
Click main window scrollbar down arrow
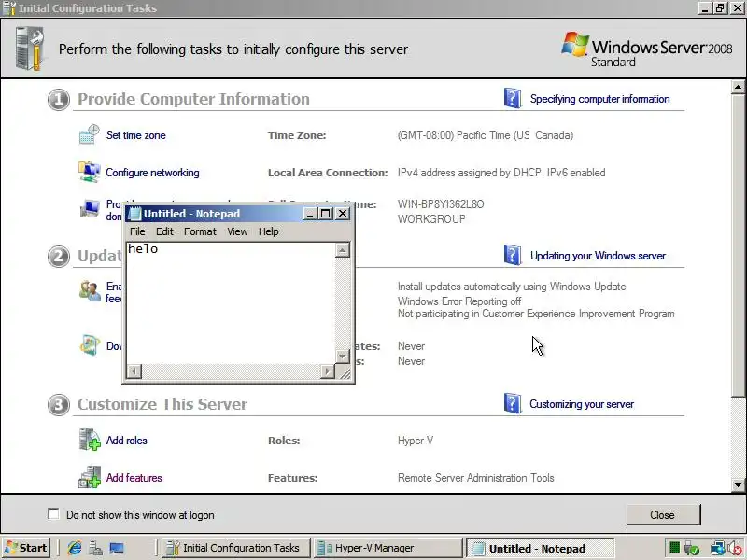[x=738, y=485]
